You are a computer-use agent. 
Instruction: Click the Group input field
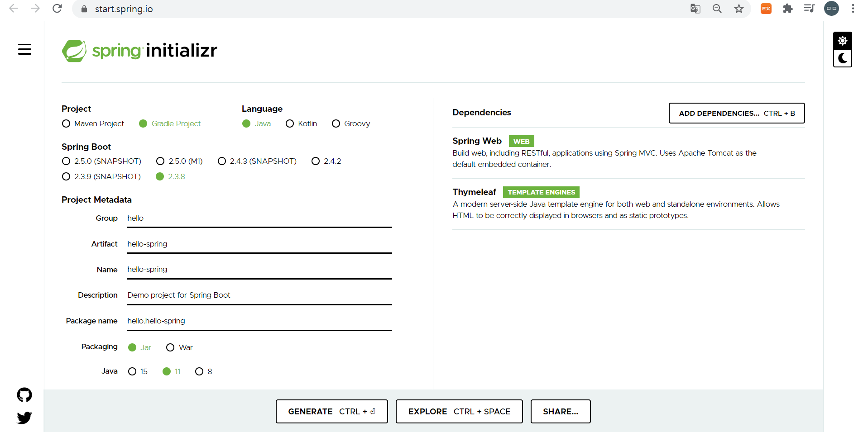(x=259, y=218)
